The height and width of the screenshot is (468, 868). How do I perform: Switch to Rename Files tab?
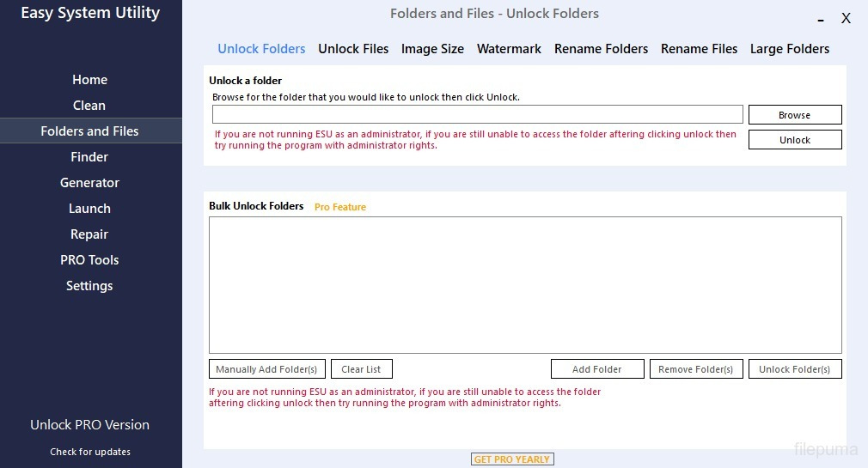[x=700, y=49]
